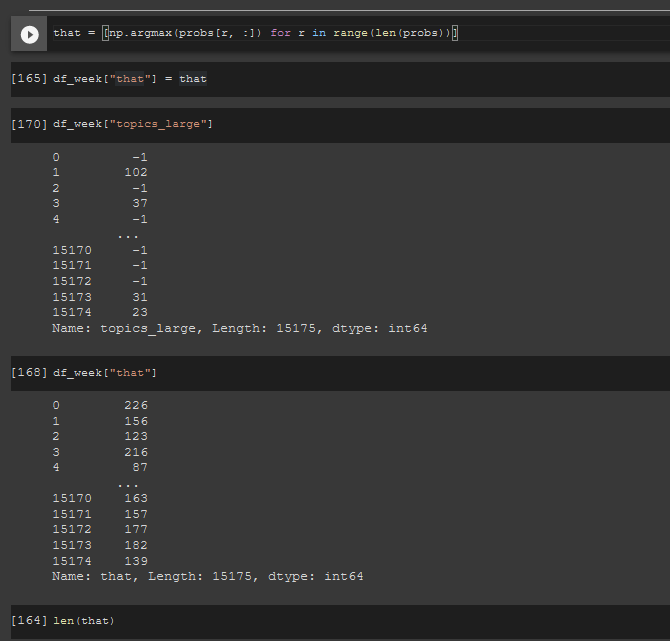
Task: Run the cell with np.argmax code
Action: pos(29,34)
